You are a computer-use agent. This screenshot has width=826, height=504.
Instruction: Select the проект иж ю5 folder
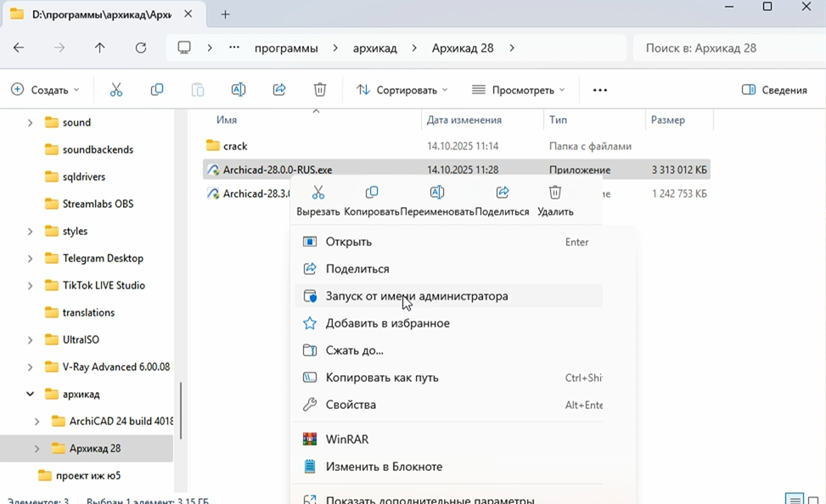[88, 475]
